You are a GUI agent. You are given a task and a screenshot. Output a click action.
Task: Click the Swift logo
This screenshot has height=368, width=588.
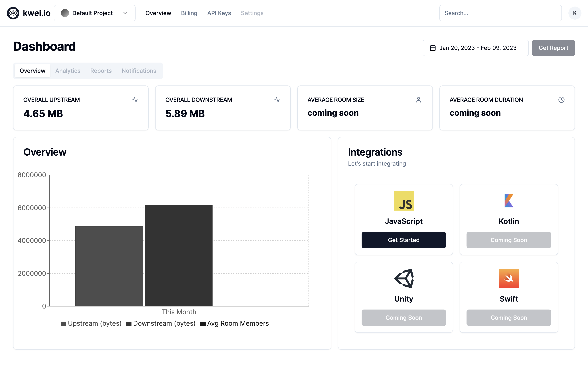[x=509, y=278]
